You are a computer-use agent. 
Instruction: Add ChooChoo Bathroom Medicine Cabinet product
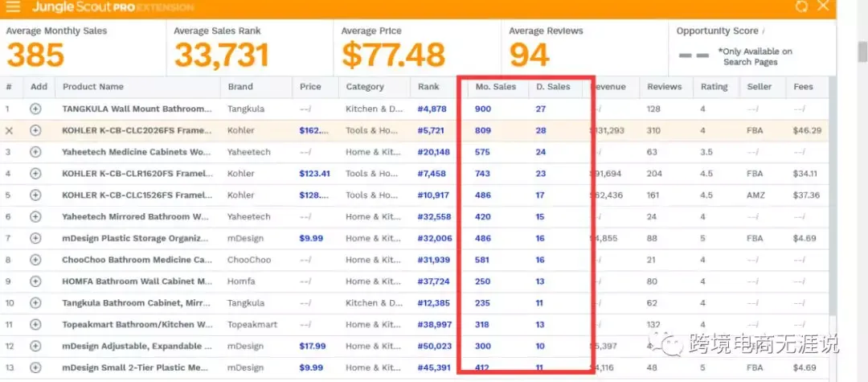[35, 261]
